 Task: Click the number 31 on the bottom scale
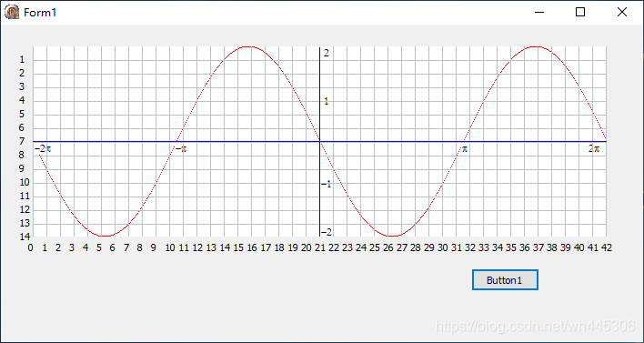[x=457, y=247]
